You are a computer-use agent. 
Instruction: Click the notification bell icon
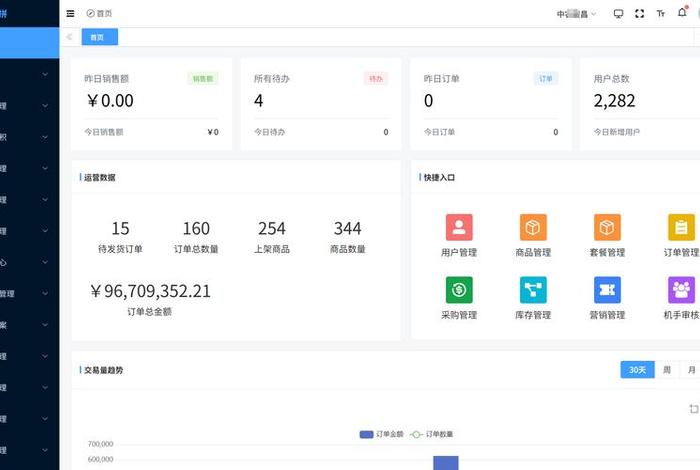pos(682,13)
